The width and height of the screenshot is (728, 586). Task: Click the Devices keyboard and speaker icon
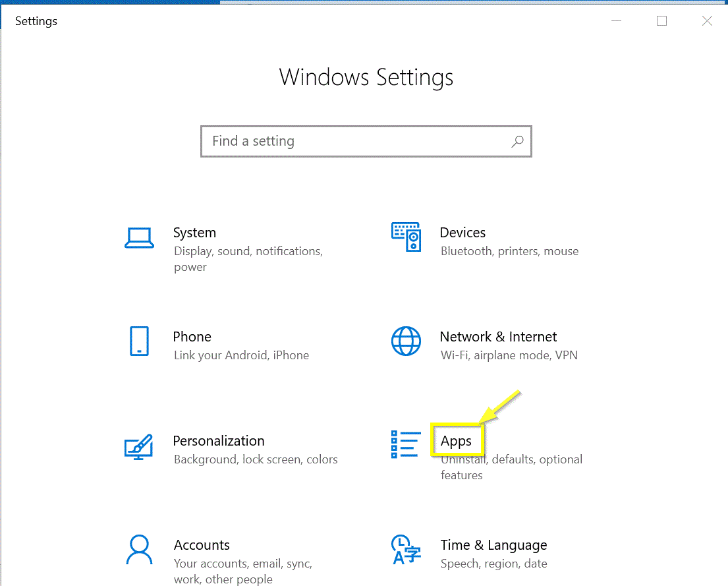(406, 237)
